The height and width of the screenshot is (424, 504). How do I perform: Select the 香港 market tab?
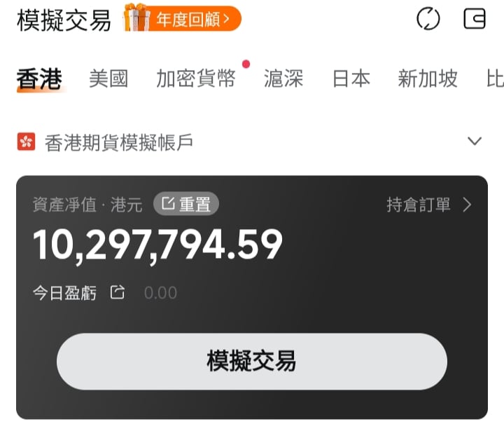39,78
